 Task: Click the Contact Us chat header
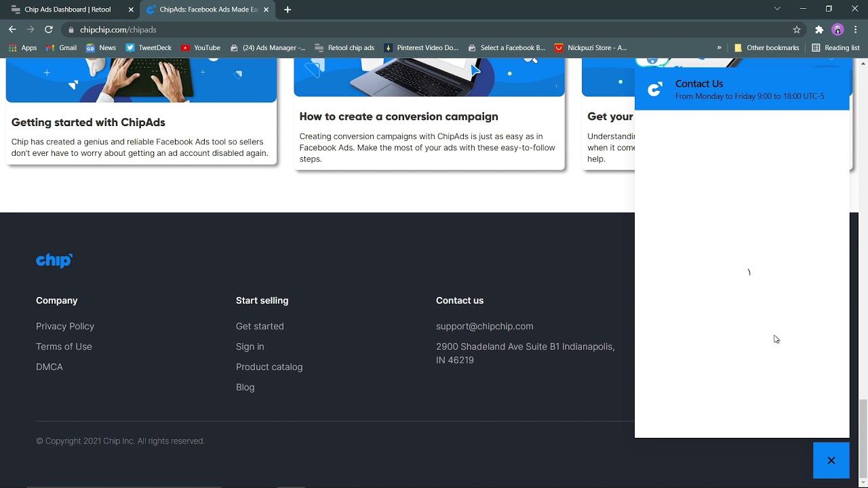(742, 89)
